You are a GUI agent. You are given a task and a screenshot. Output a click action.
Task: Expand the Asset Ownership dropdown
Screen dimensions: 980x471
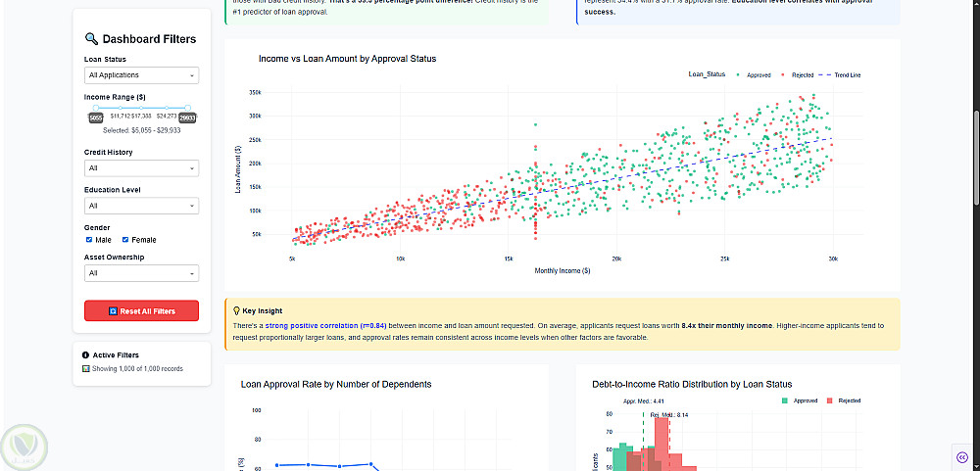point(142,273)
